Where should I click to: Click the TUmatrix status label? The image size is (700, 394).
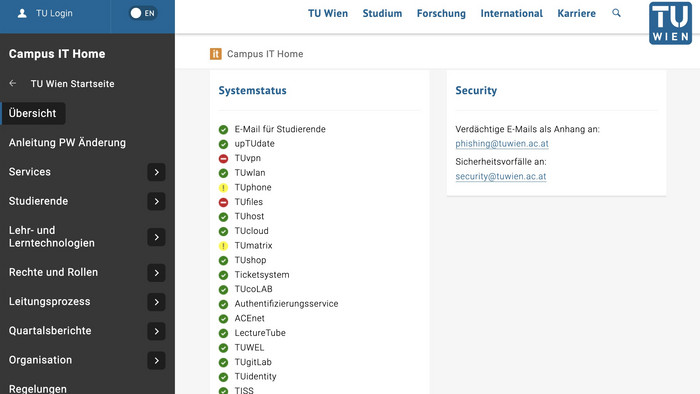[x=254, y=246]
